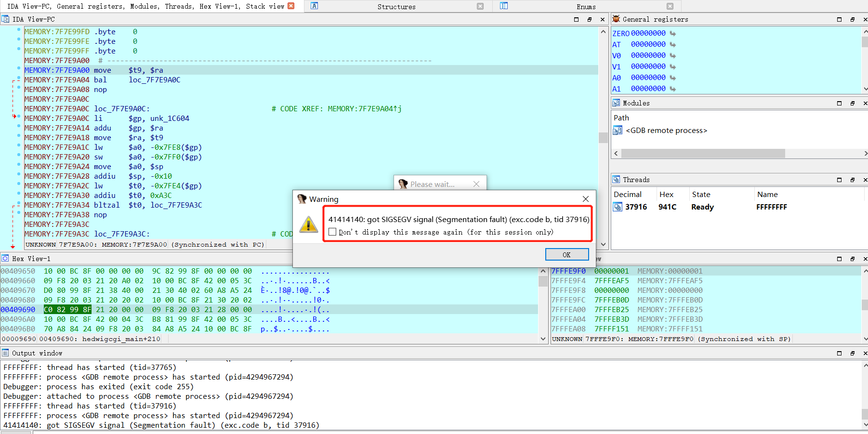Screen dimensions: 868x434
Task: Click the IDA View-PC vertical scrollbar thumb
Action: click(x=603, y=137)
